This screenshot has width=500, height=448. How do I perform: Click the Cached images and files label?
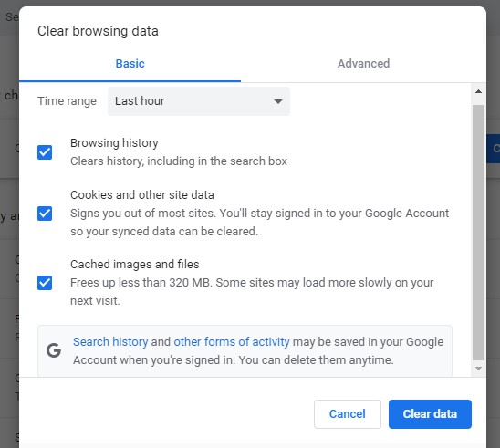pyautogui.click(x=134, y=265)
